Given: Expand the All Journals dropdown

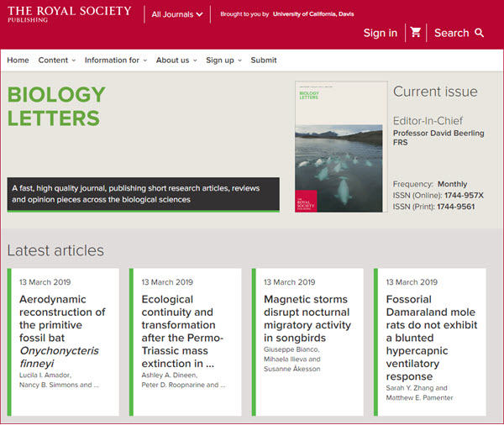Looking at the screenshot, I should [x=177, y=14].
